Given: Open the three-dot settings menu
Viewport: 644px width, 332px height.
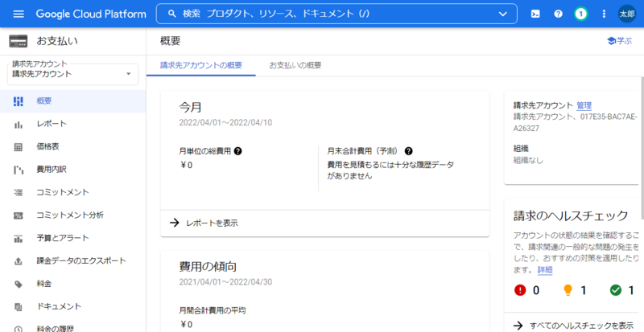Looking at the screenshot, I should coord(604,14).
